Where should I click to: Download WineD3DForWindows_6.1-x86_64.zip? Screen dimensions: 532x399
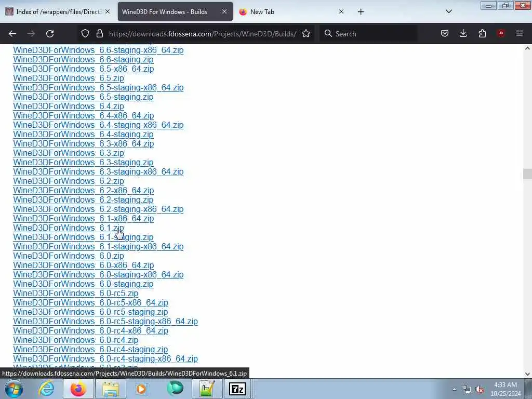(x=84, y=219)
